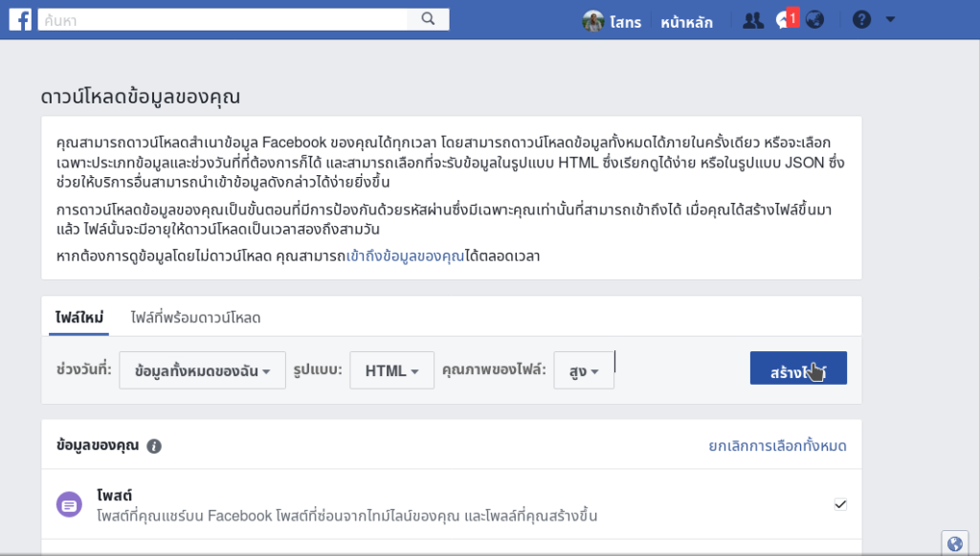This screenshot has width=980, height=556.
Task: Click the โพสต์ row title
Action: pyautogui.click(x=115, y=496)
